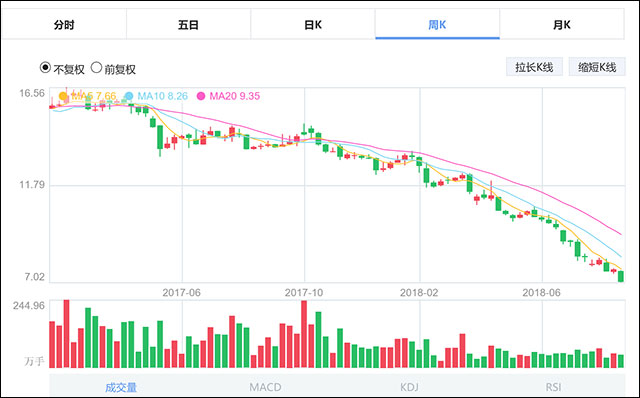Switch indicator to KDJ
Screen dimensions: 640x398
409,387
